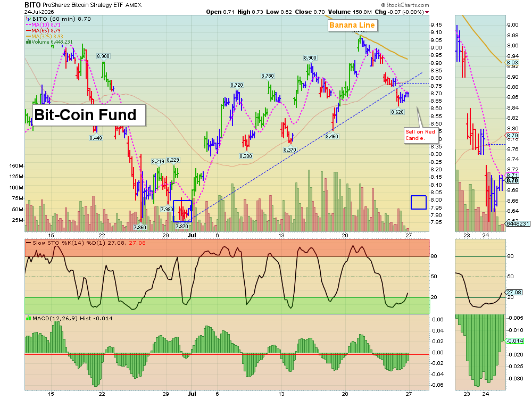Click the boxed 27.08 stochastic value in zoom panel
The height and width of the screenshot is (399, 532).
514,292
